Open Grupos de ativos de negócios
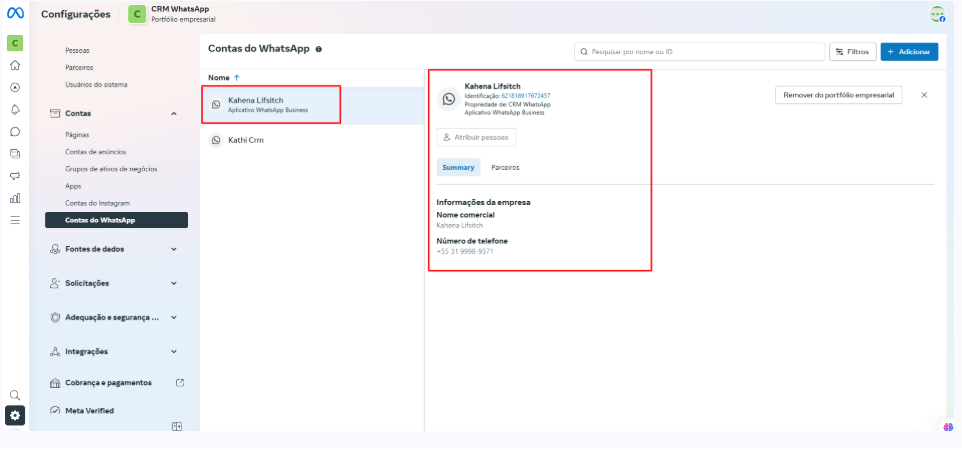962x450 pixels. click(x=111, y=169)
